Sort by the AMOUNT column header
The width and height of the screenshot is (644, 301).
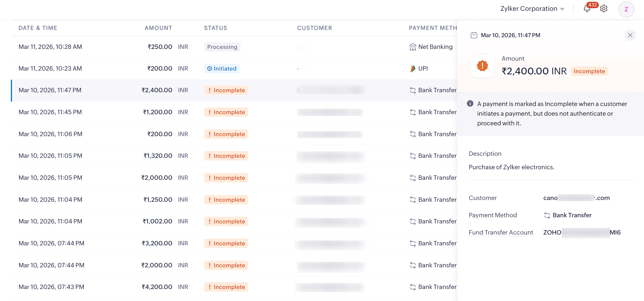158,28
